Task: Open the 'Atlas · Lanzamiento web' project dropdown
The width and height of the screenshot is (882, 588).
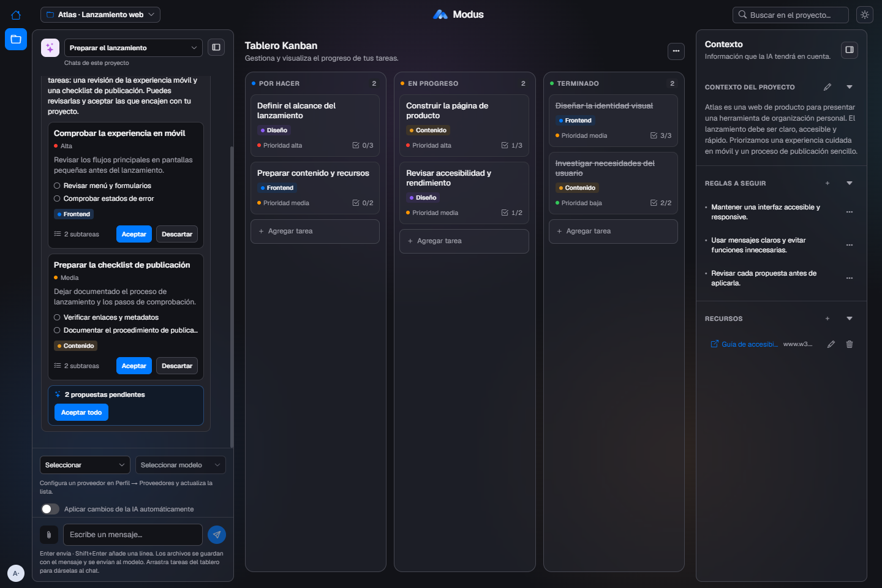Action: (100, 15)
